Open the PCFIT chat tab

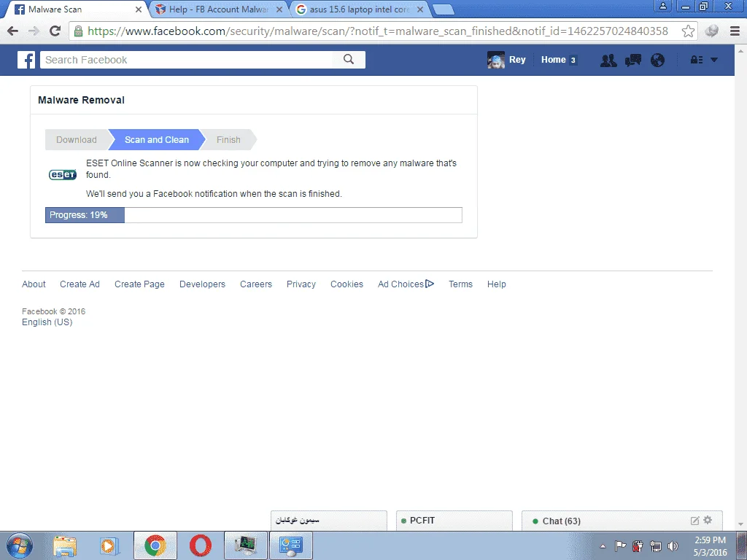pyautogui.click(x=454, y=521)
